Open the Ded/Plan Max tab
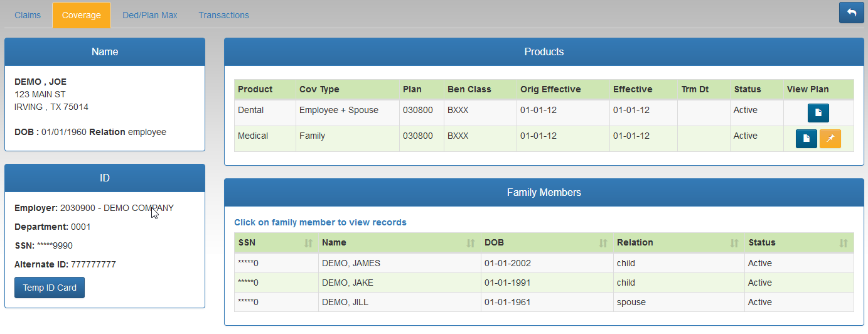This screenshot has width=868, height=334. click(150, 15)
